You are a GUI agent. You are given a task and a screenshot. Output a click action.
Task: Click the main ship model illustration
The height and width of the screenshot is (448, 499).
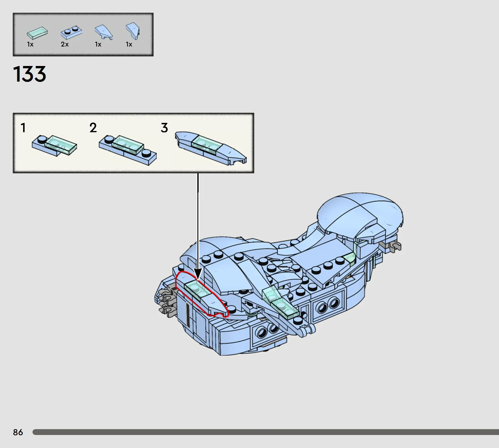click(279, 274)
